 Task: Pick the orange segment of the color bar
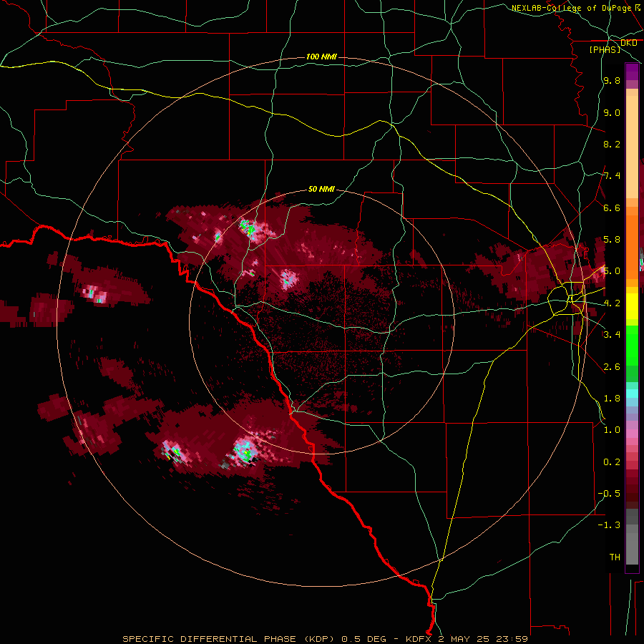pos(632,246)
